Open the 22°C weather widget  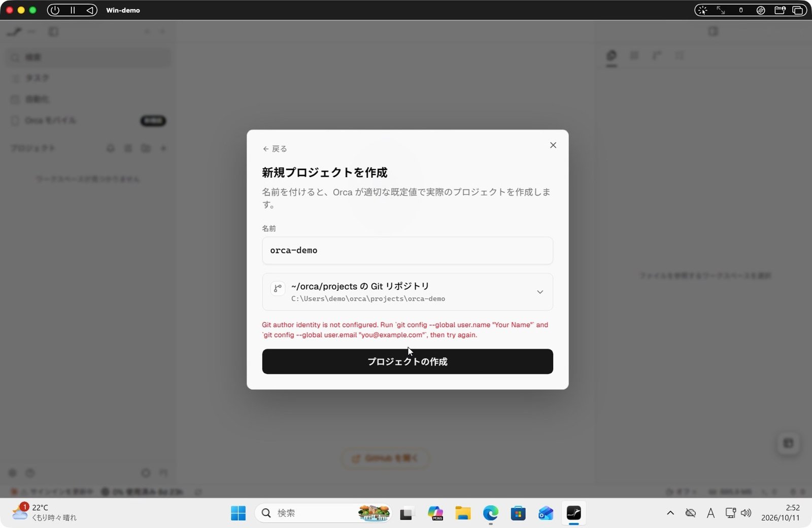45,512
